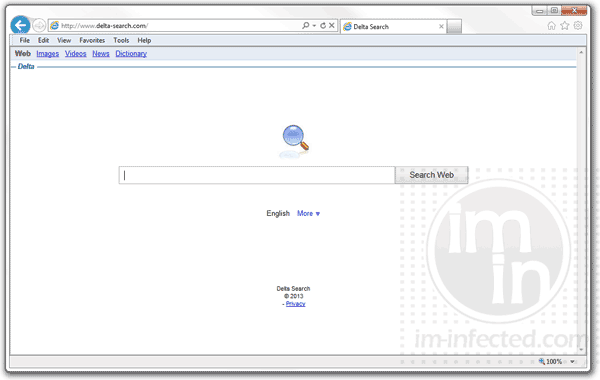Image resolution: width=600 pixels, height=380 pixels.
Task: Click the browser Back arrow button
Action: (x=20, y=26)
